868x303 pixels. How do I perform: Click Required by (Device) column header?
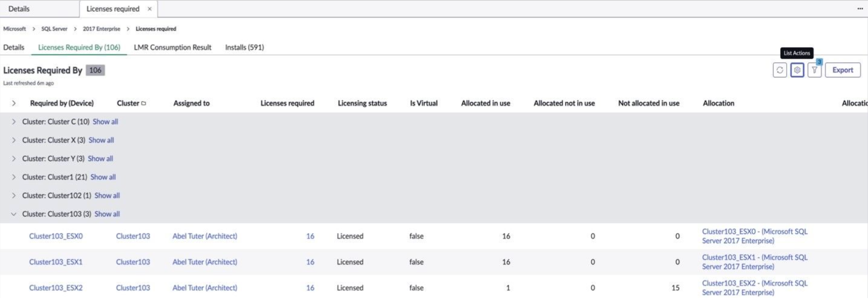62,103
